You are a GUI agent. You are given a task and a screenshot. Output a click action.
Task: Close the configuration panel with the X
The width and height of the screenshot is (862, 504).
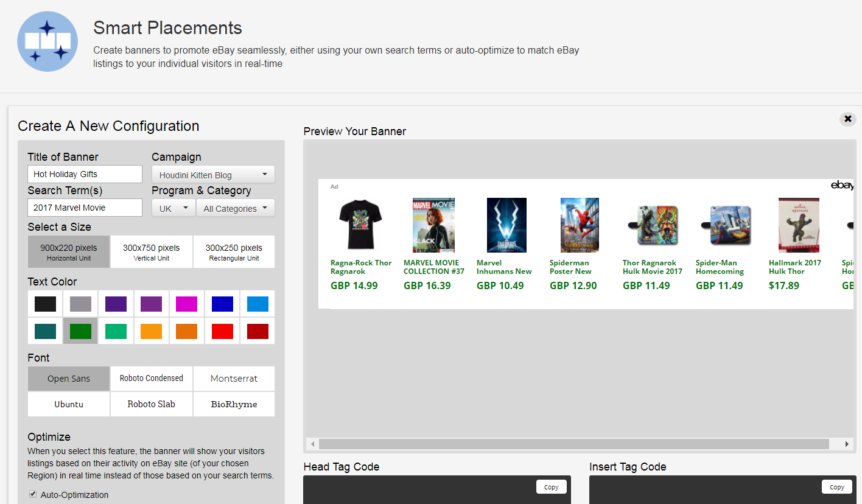click(x=847, y=119)
